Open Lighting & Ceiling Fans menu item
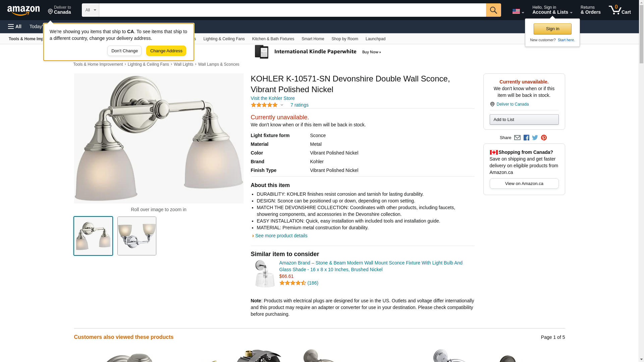 point(224,39)
